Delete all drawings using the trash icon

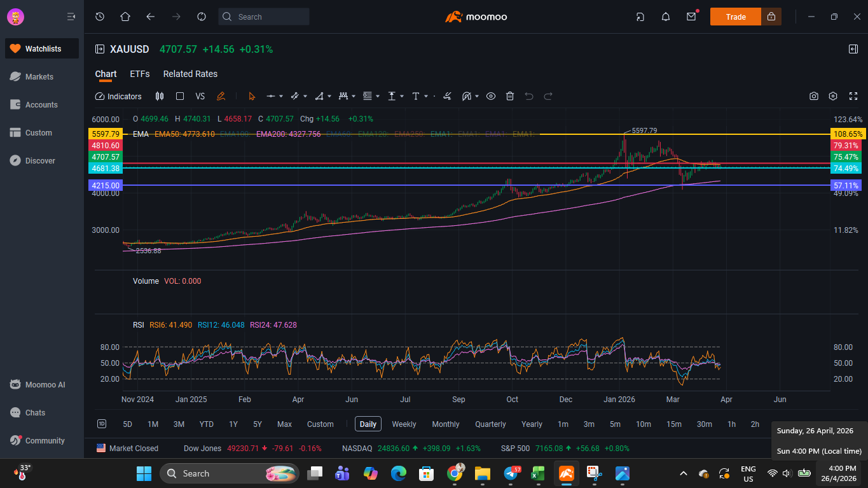[x=510, y=96]
